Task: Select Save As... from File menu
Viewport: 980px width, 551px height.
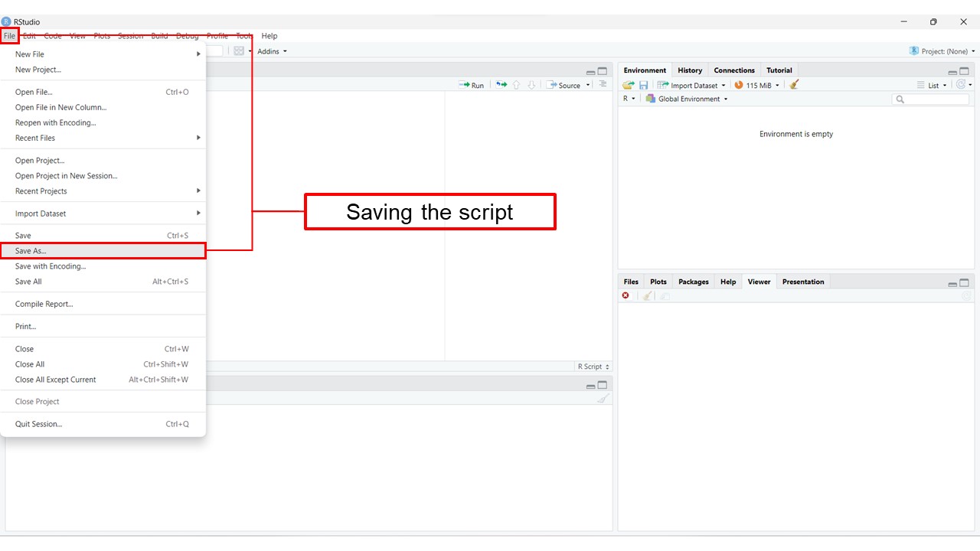Action: (103, 251)
